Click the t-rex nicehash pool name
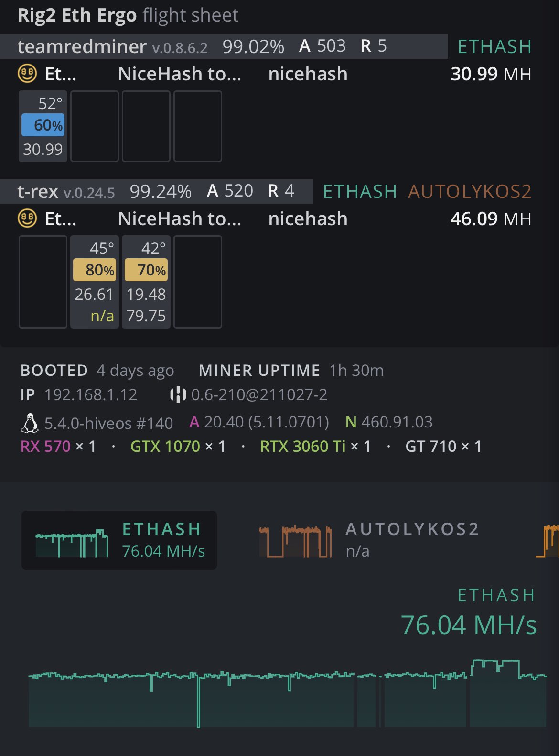Image resolution: width=559 pixels, height=756 pixels. pos(308,219)
